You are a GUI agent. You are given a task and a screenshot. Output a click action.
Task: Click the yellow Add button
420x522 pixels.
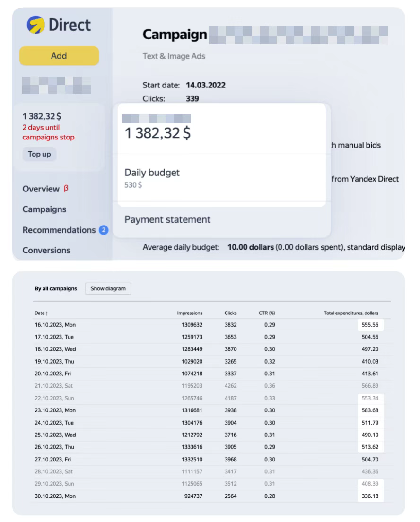pyautogui.click(x=59, y=56)
